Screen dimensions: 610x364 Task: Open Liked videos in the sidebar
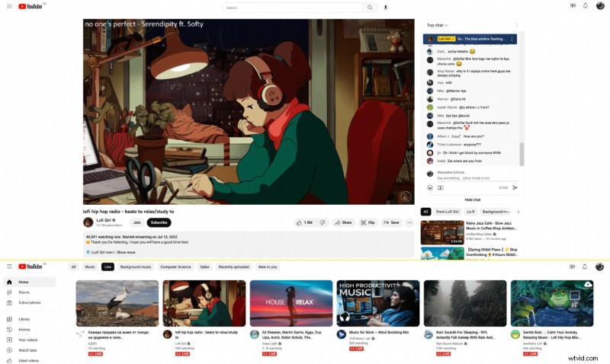point(30,360)
